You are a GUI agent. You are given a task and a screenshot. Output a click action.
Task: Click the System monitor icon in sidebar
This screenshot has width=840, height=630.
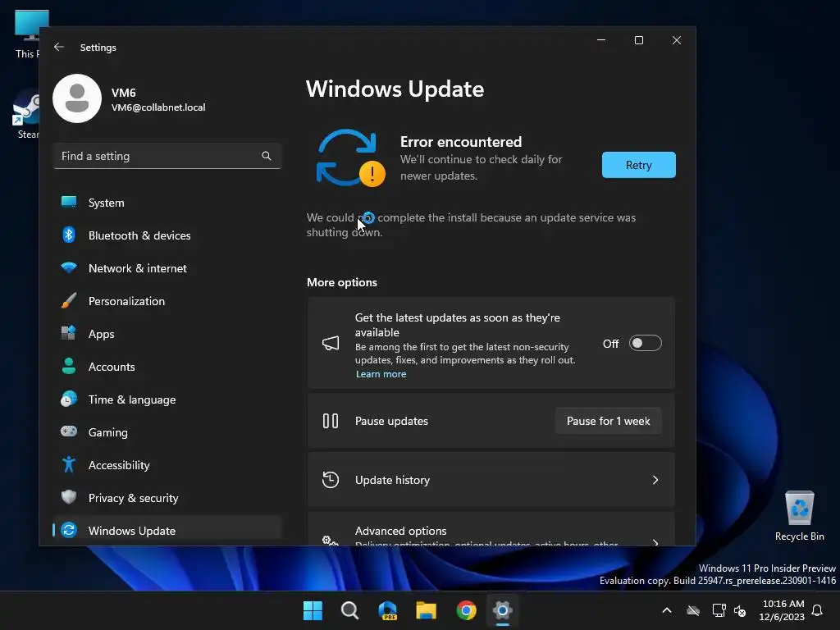69,202
